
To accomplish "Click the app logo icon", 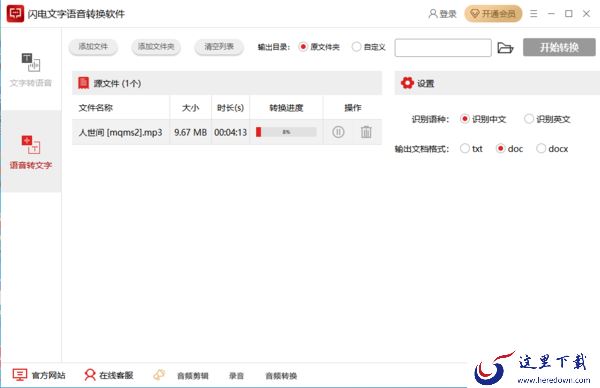I will [x=15, y=14].
